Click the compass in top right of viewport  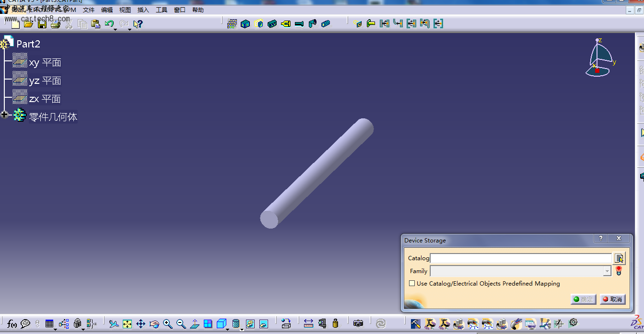pos(599,58)
